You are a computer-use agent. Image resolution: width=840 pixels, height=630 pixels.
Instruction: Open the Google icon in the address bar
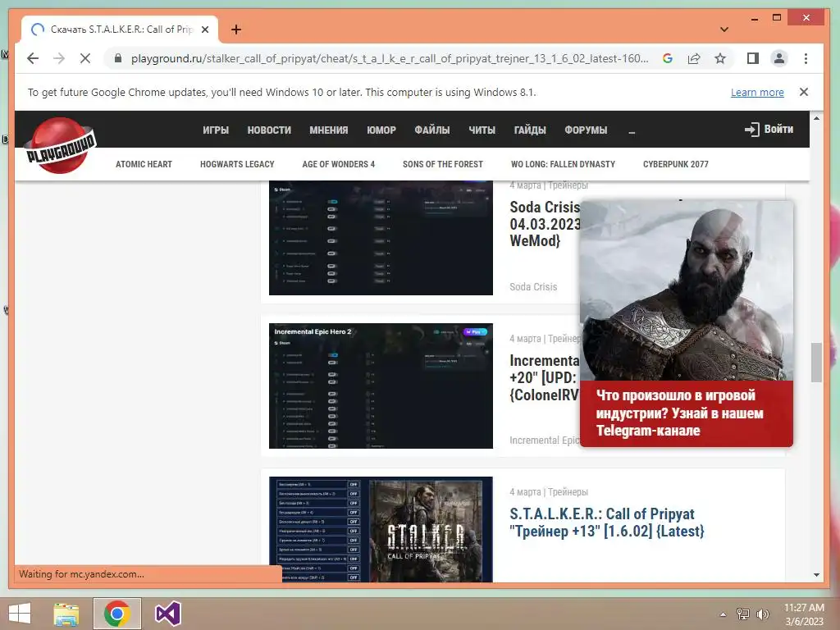tap(668, 58)
